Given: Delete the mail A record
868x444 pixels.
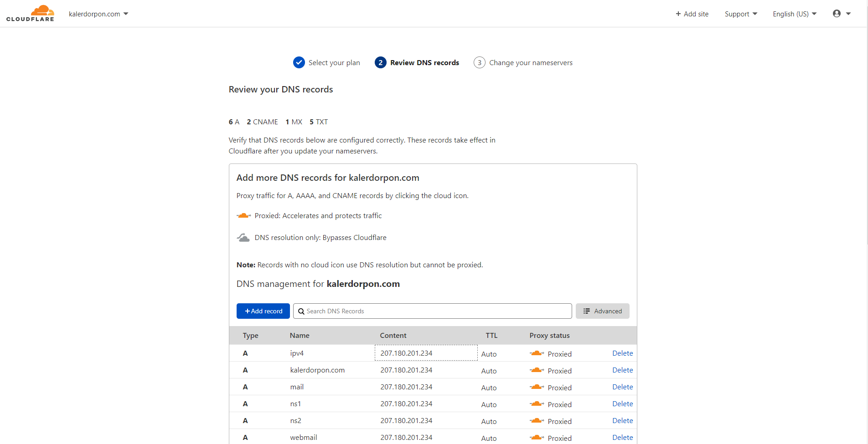Looking at the screenshot, I should click(622, 387).
